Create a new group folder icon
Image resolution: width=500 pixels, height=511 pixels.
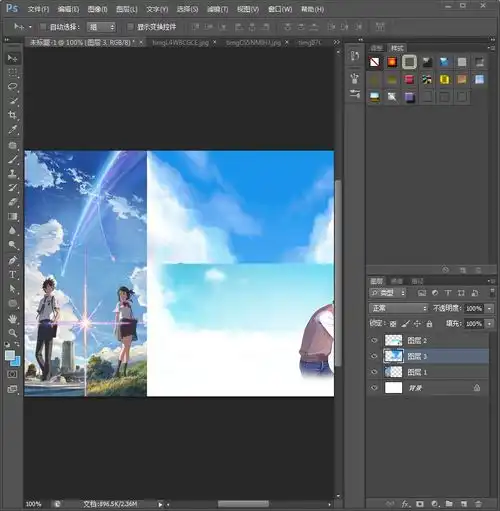(449, 504)
